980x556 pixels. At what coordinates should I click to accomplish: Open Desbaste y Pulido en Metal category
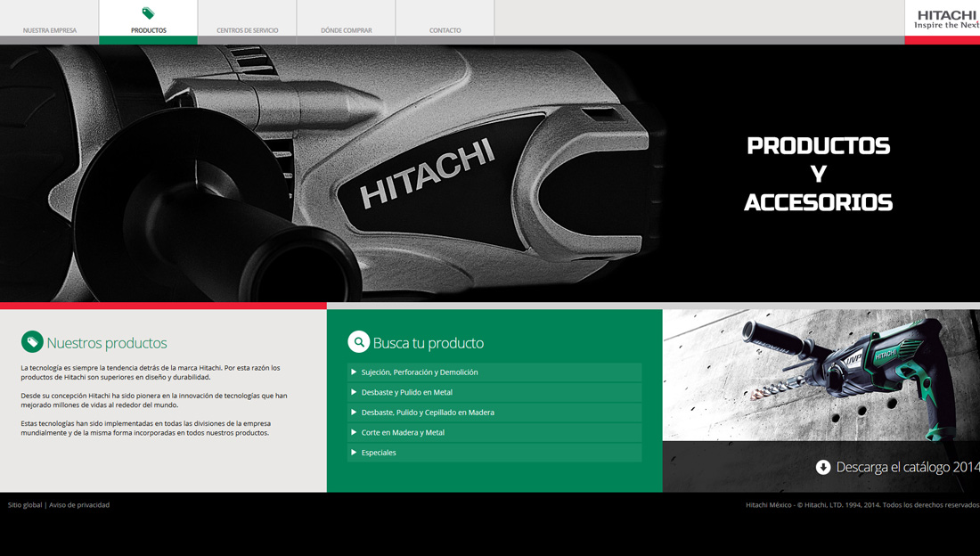tap(494, 392)
